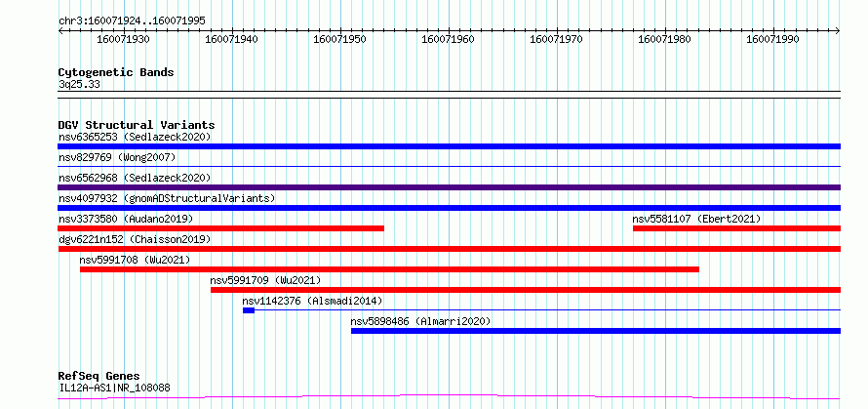Open nsv5991709 (Wu2021) variant label
Image resolution: width=868 pixels, height=409 pixels.
coord(265,280)
